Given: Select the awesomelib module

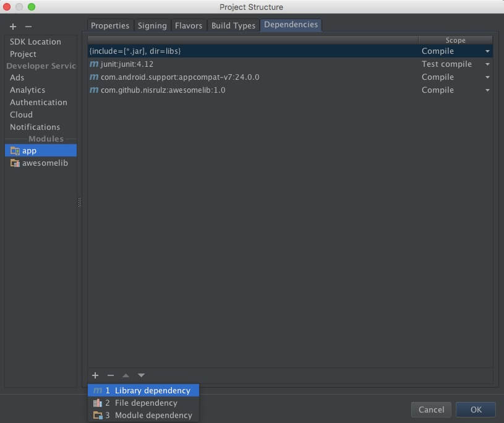Looking at the screenshot, I should coord(45,163).
